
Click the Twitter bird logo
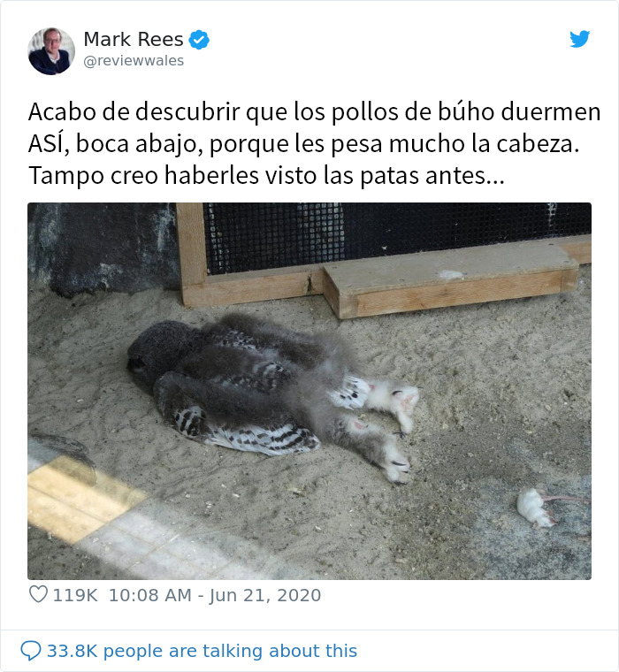[x=579, y=39]
